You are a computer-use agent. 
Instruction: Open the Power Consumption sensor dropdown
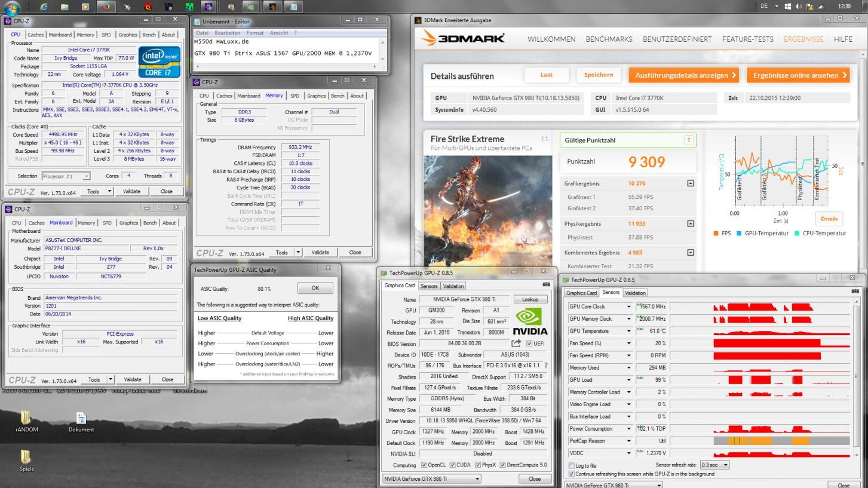629,429
